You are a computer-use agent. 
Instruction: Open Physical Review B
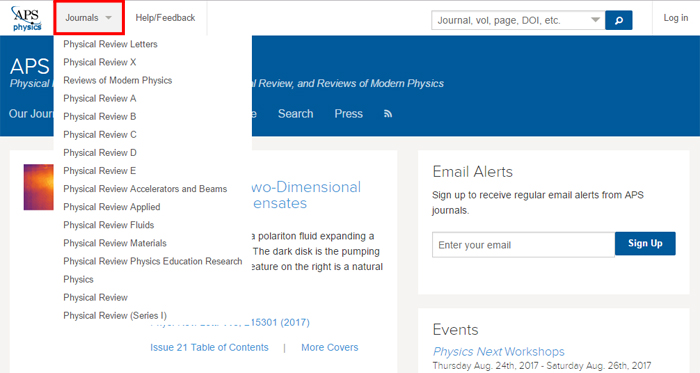100,116
